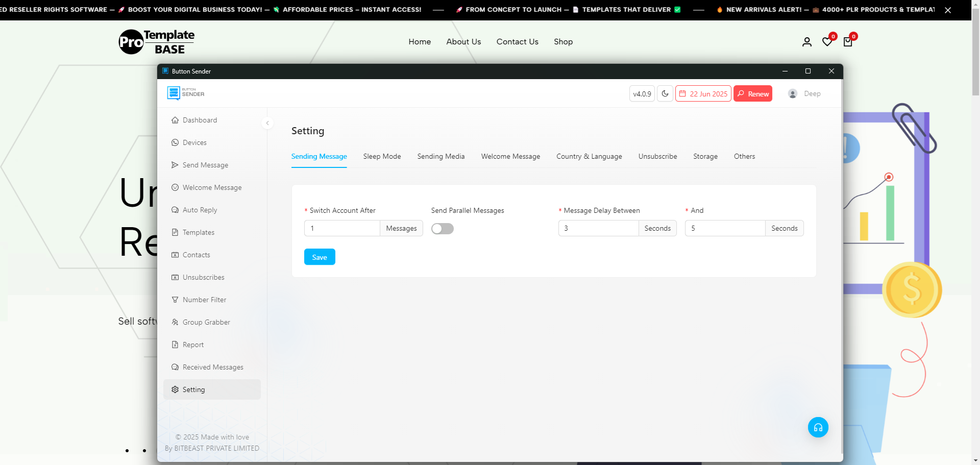Click the Devices WhatsApp icon in sidebar
This screenshot has height=465, width=980.
point(175,142)
